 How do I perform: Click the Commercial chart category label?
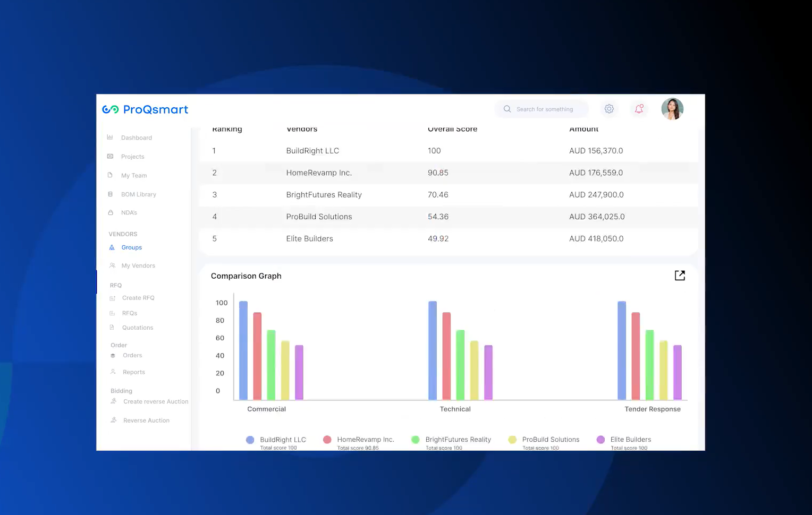tap(266, 409)
